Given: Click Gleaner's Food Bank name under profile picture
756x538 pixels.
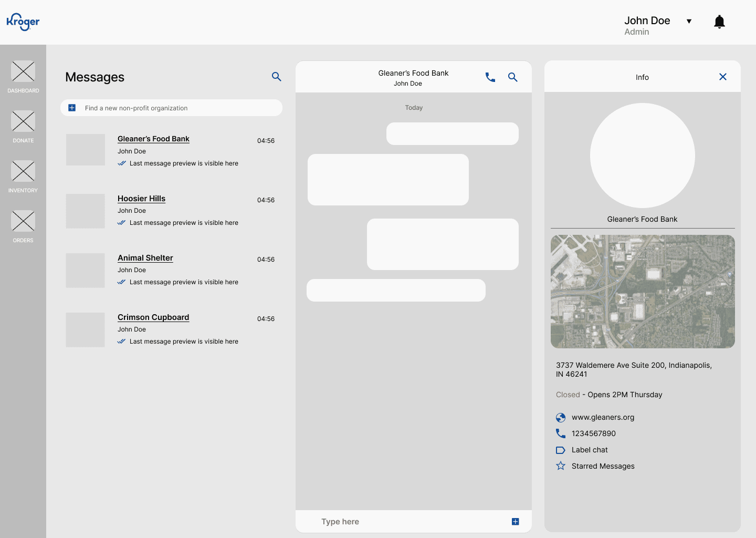Looking at the screenshot, I should [642, 219].
